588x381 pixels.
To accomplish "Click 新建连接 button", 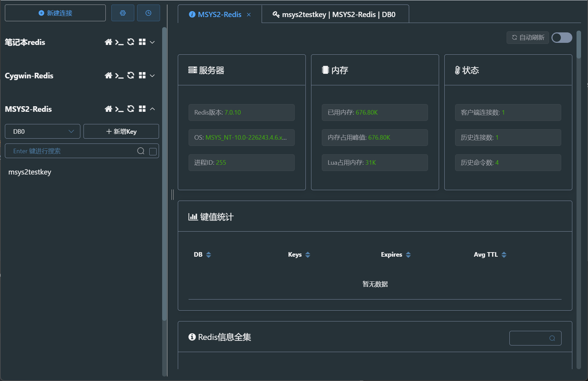I will (x=55, y=13).
